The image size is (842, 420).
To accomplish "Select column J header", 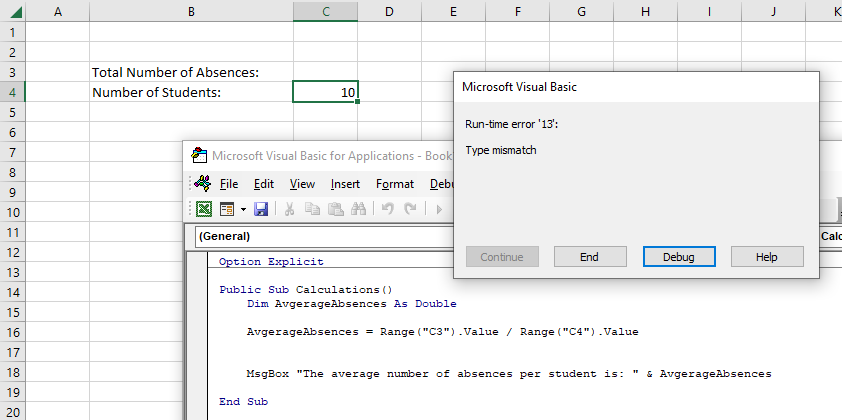I will pos(773,11).
